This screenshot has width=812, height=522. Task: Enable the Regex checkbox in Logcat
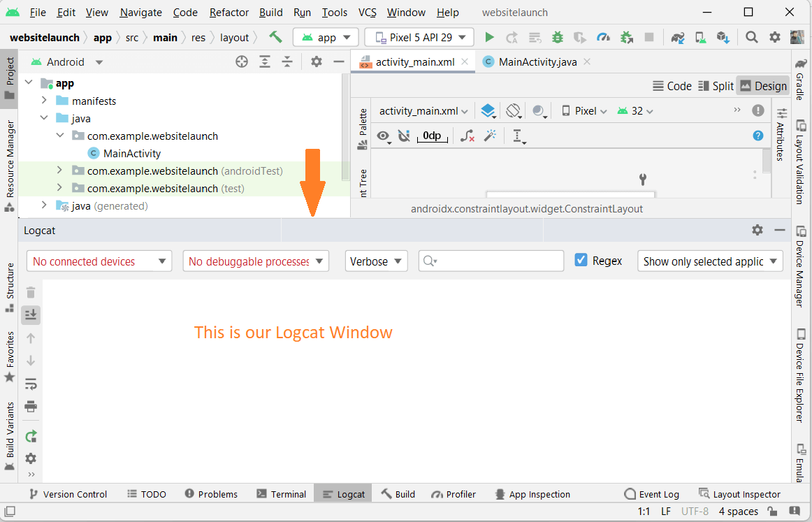[x=581, y=260]
